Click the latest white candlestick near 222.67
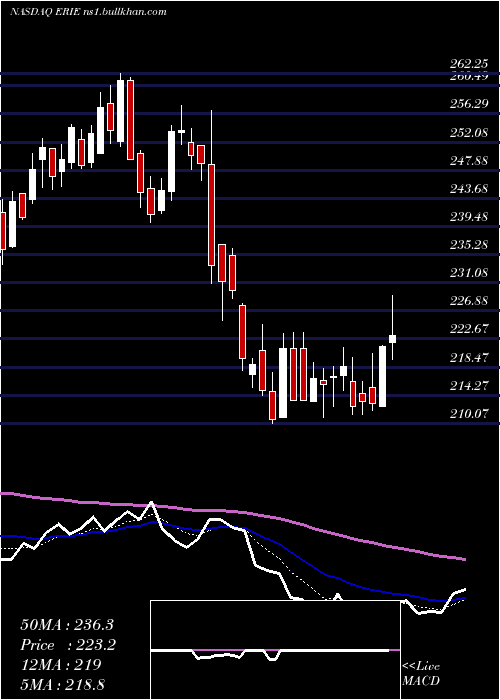Viewport: 500px width, 700px height. point(392,338)
